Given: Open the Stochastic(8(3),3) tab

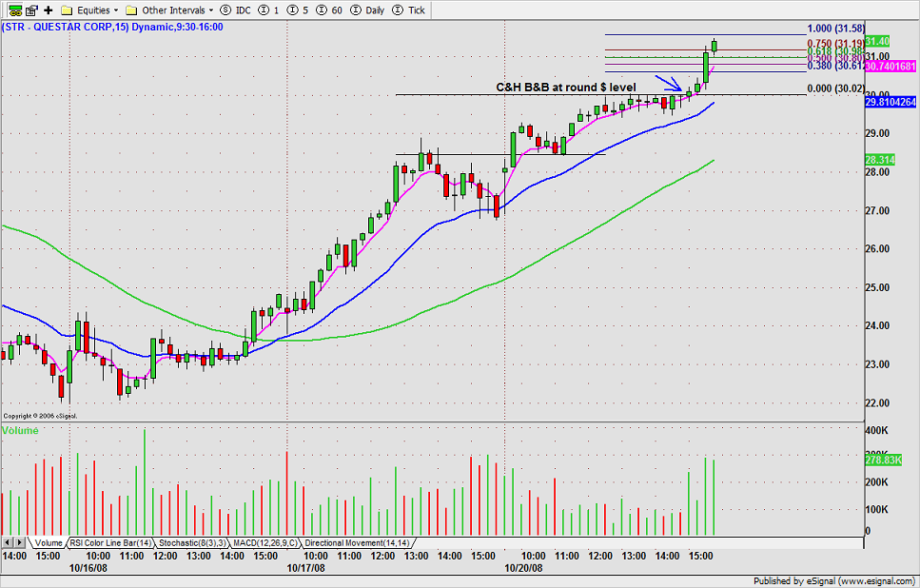Looking at the screenshot, I should click(x=192, y=543).
